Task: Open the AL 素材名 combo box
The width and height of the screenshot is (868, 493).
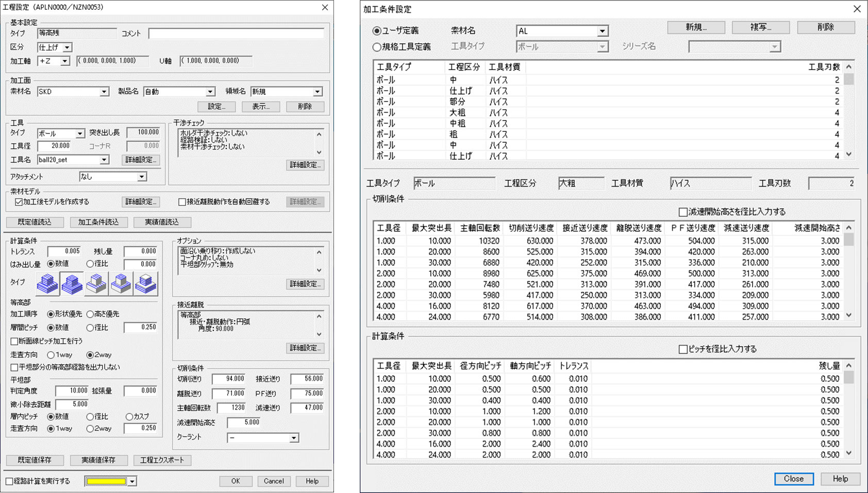Action: pos(602,31)
